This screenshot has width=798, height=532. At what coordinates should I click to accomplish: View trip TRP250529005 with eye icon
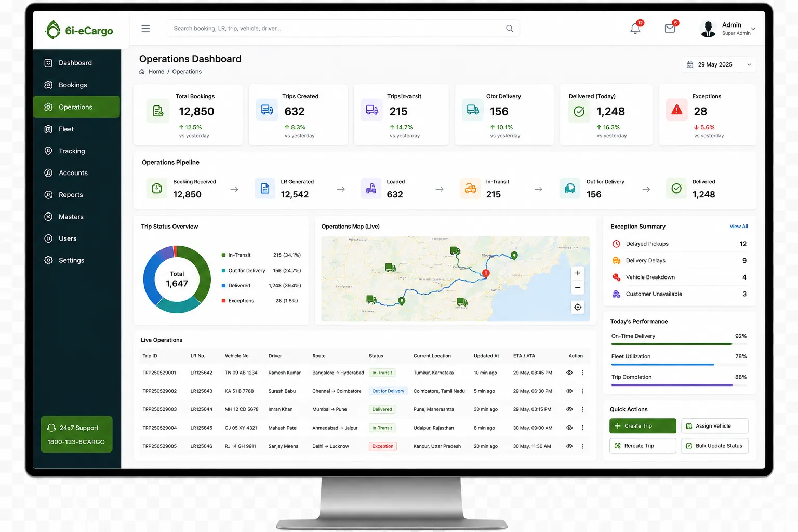pyautogui.click(x=569, y=446)
